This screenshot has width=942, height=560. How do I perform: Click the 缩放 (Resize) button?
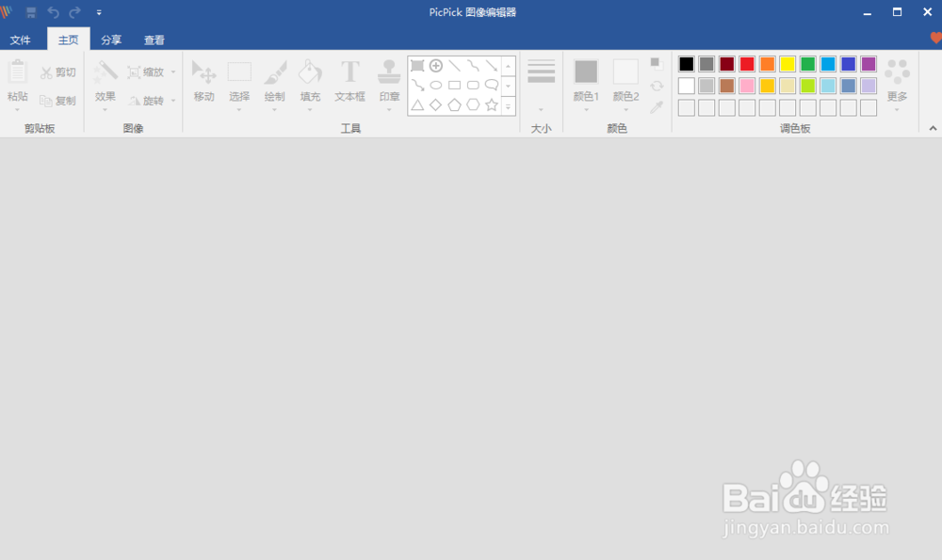[146, 72]
